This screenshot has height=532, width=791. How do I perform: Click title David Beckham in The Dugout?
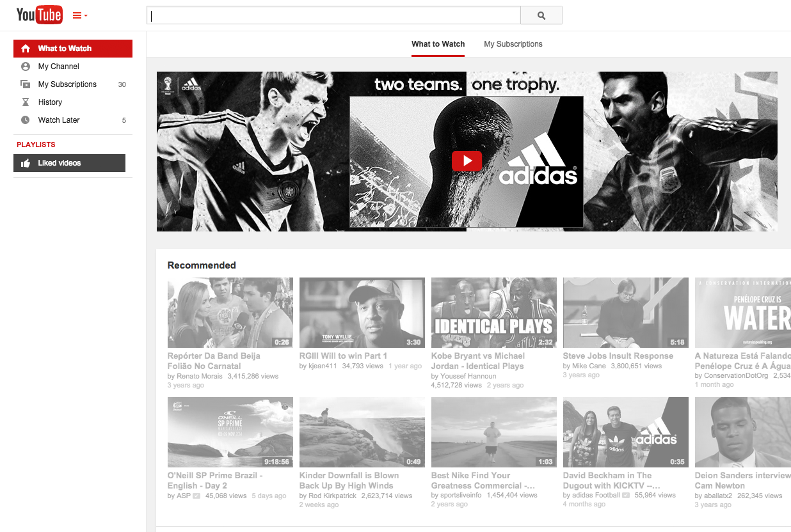611,481
